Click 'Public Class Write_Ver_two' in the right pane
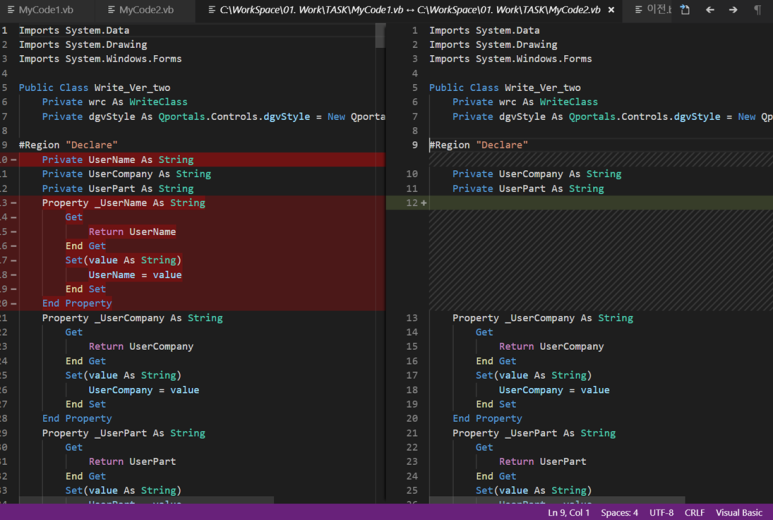The width and height of the screenshot is (773, 520). [505, 88]
